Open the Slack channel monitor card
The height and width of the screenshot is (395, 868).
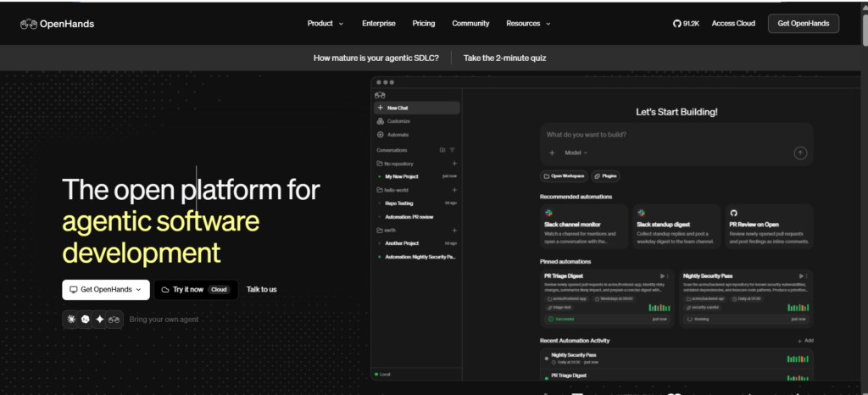click(x=584, y=226)
